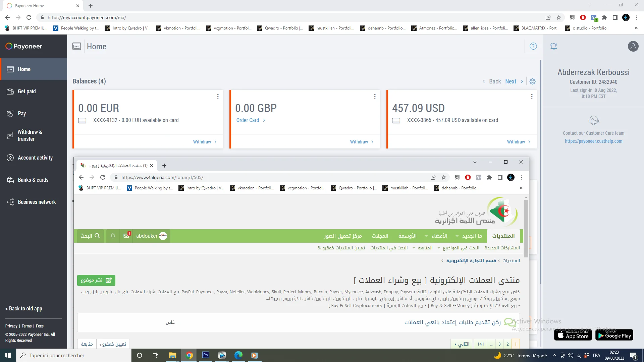Image resolution: width=644 pixels, height=362 pixels.
Task: Go to forum page 2 in the pagination
Action: [507, 344]
